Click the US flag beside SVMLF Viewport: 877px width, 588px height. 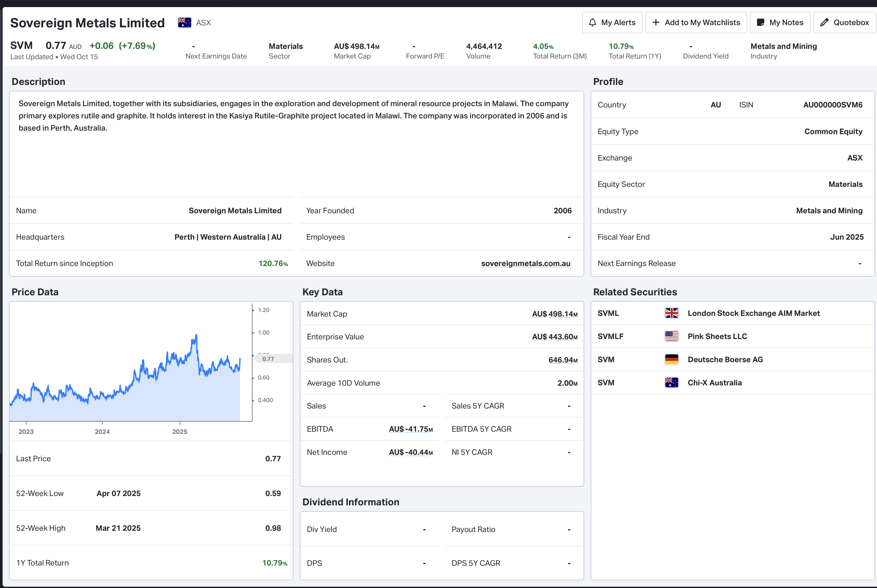[671, 336]
